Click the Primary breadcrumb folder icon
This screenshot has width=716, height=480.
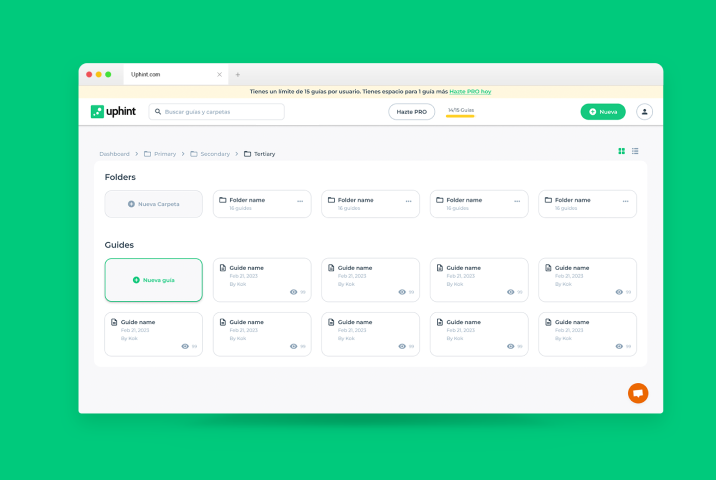(x=147, y=154)
